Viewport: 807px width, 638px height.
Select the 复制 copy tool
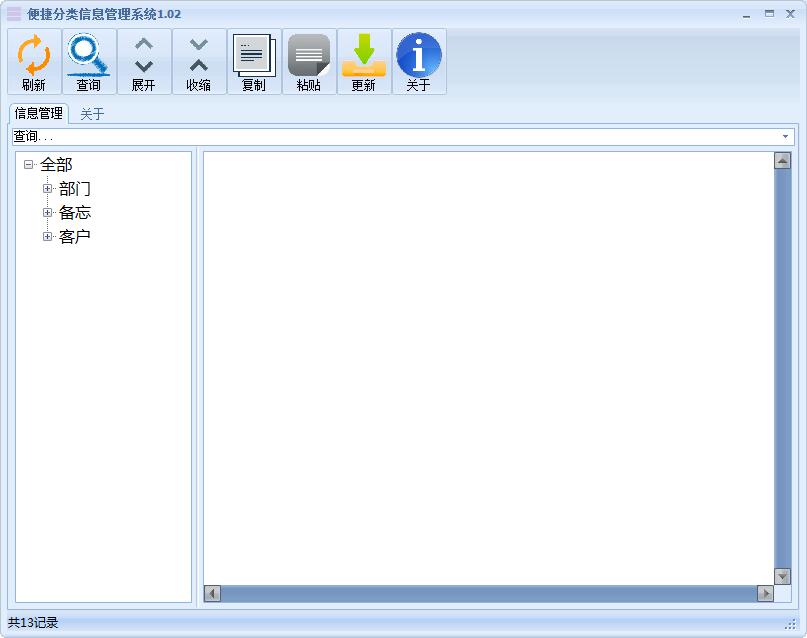point(254,62)
